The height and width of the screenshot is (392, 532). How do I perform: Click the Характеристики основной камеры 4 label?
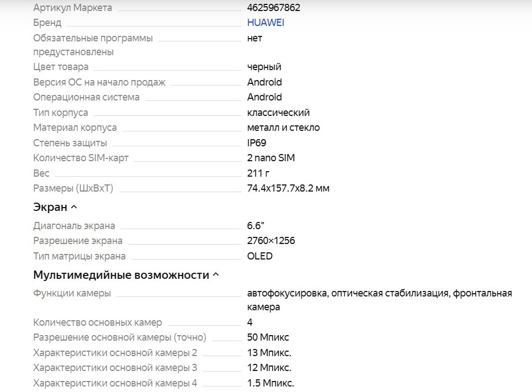click(x=115, y=383)
